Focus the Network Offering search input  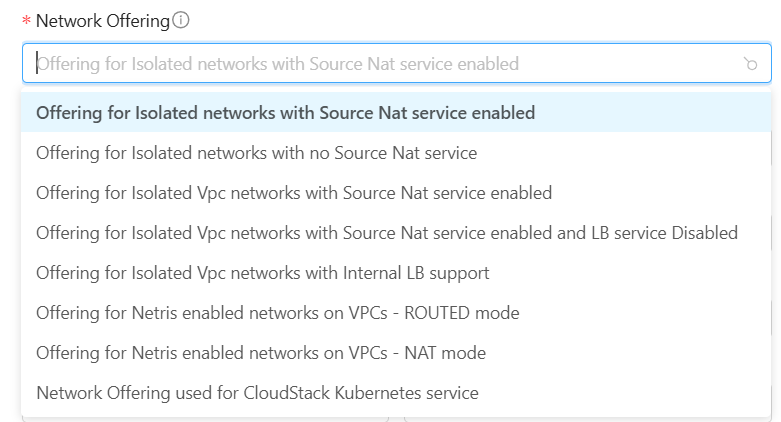[x=380, y=63]
